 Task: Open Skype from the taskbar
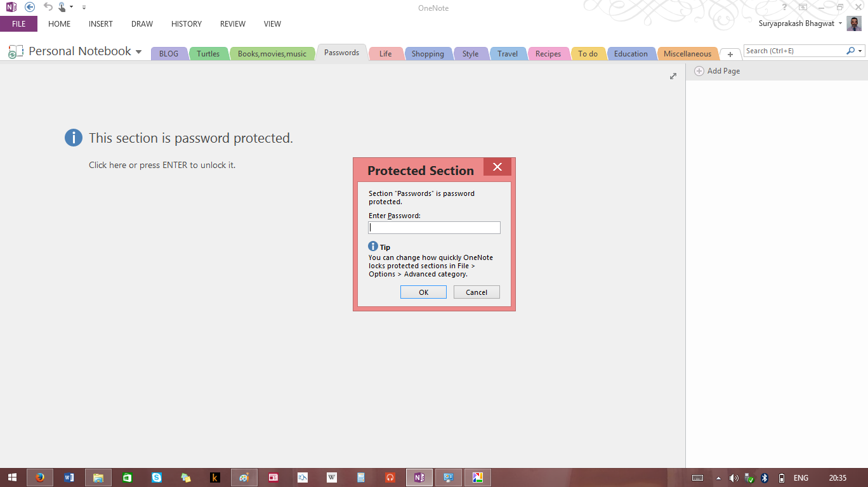[157, 477]
